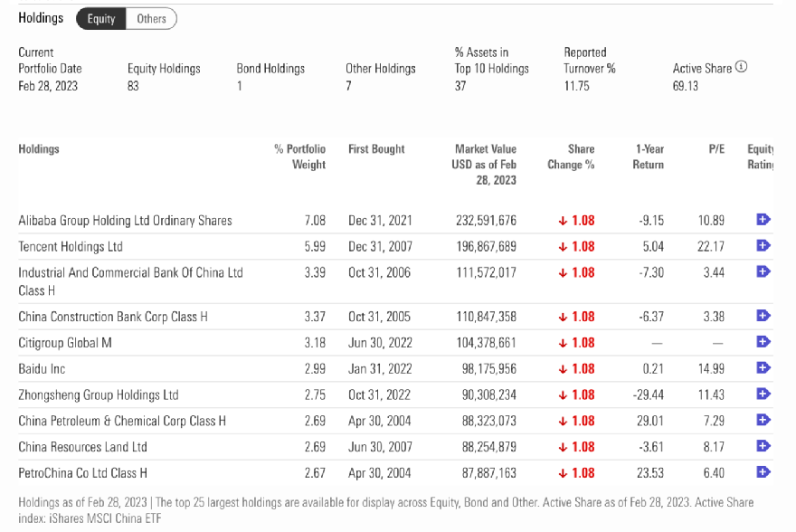Click equity rating icon for Baidu Inc
The height and width of the screenshot is (532, 796).
tap(763, 368)
